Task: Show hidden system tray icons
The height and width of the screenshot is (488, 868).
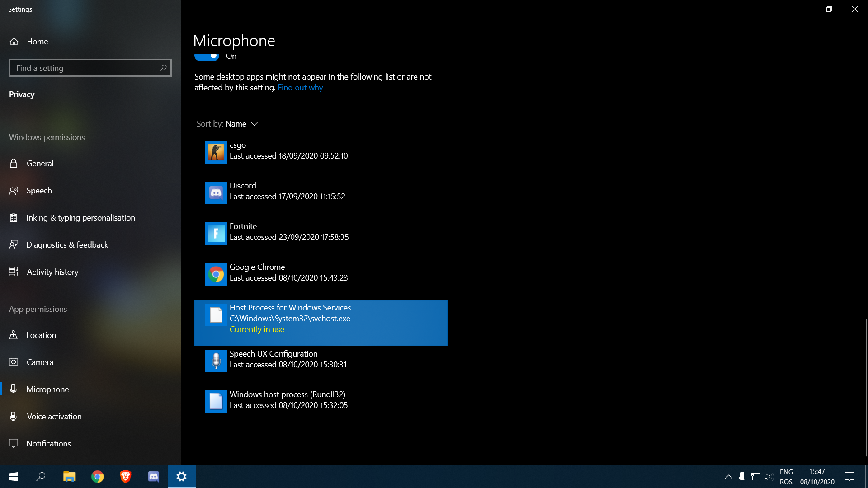Action: (728, 477)
